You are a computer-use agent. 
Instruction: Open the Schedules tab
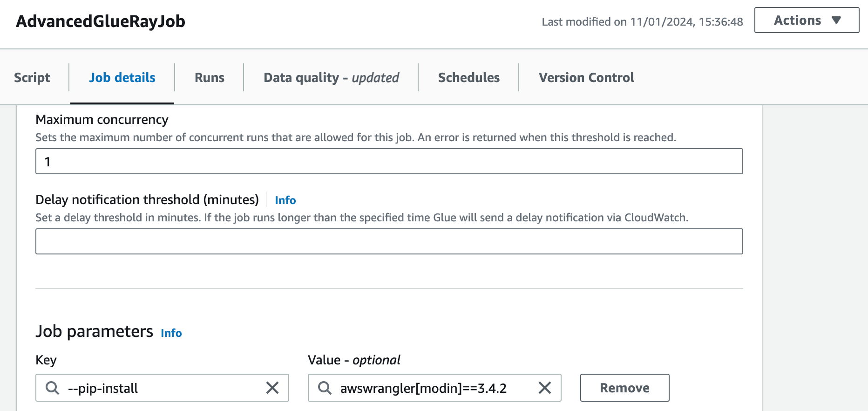(x=468, y=77)
